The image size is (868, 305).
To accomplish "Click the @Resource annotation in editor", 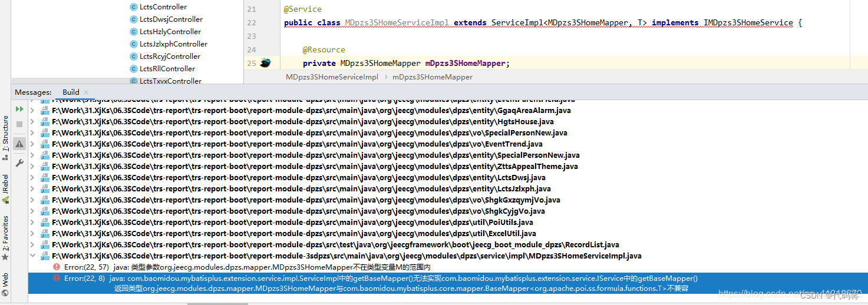I will click(x=324, y=50).
